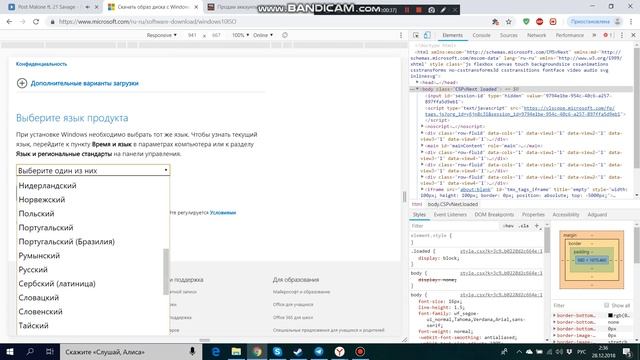Open Task View on the taskbar
640x360 pixels.
pos(50,352)
